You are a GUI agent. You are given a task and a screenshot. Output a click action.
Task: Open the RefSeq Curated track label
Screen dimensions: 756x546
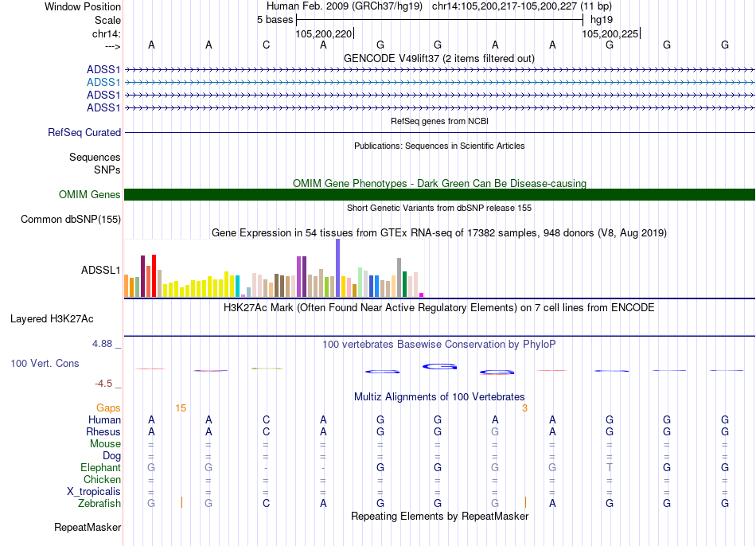click(x=84, y=132)
